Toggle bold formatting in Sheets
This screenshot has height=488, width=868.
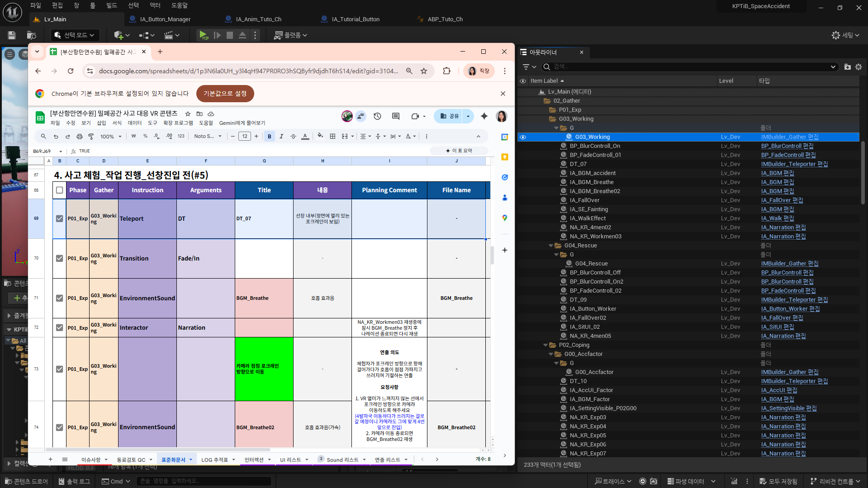click(270, 136)
